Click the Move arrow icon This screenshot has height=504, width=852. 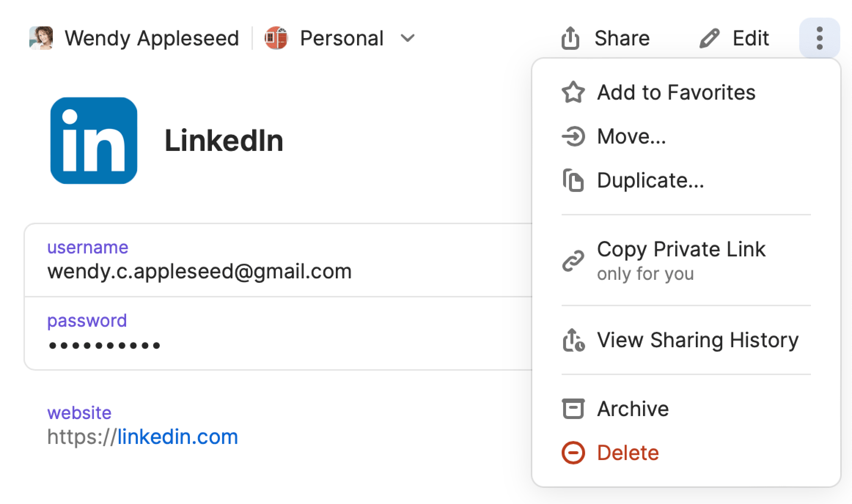tap(573, 136)
